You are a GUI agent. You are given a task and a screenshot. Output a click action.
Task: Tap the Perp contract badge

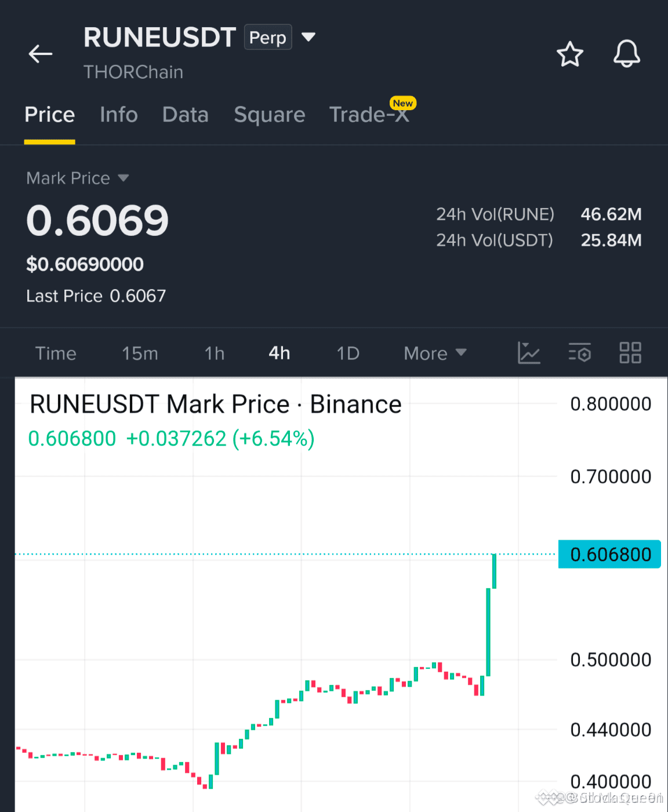[x=268, y=37]
